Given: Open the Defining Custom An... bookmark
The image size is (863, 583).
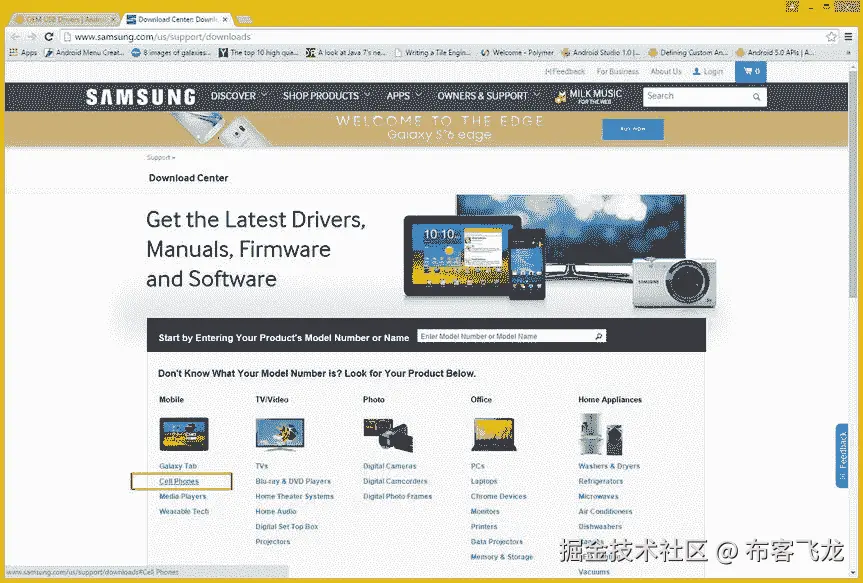Looking at the screenshot, I should (x=688, y=52).
